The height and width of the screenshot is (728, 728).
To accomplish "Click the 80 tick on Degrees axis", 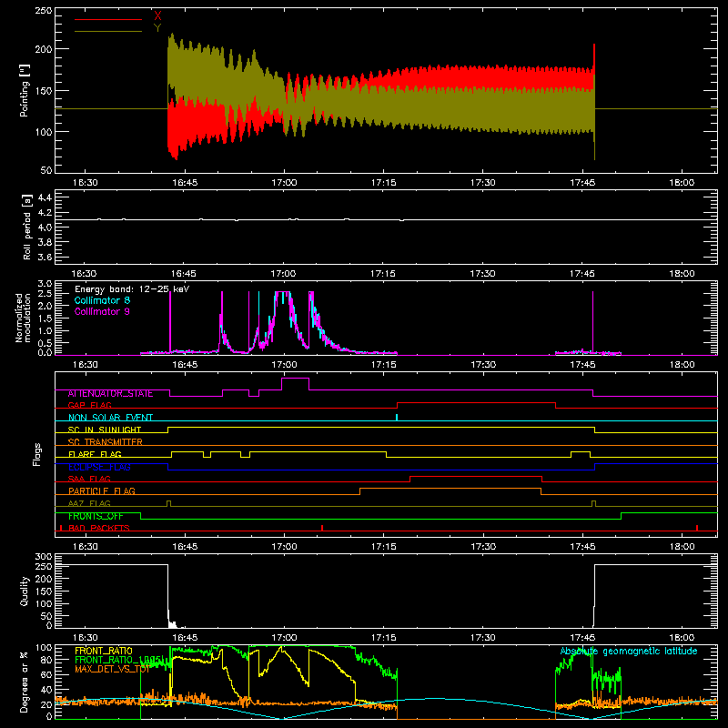I will pos(46,660).
